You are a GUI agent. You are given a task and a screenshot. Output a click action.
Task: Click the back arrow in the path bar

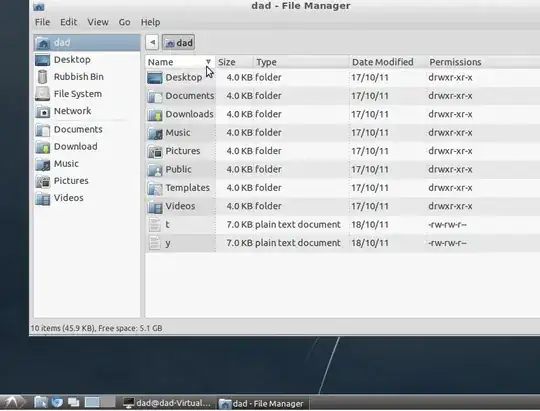pos(152,43)
